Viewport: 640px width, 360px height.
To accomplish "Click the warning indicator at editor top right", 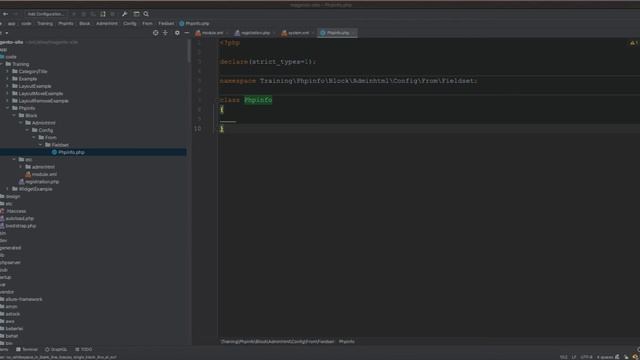I will [633, 43].
